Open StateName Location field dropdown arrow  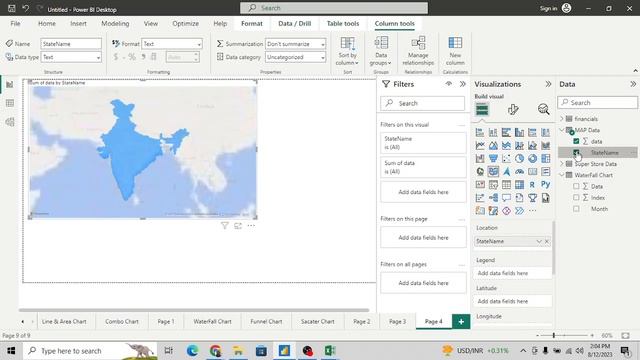[x=539, y=241]
